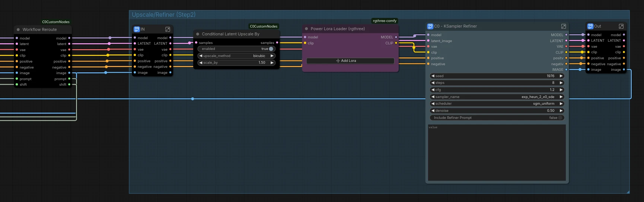This screenshot has width=644, height=202.
Task: Click the IN node vae input port
Action: [135, 49]
